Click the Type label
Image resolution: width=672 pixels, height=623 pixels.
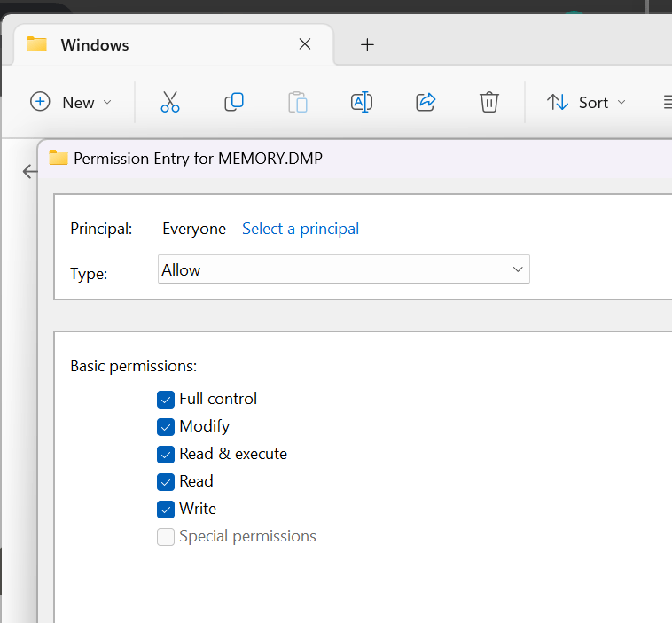[89, 273]
